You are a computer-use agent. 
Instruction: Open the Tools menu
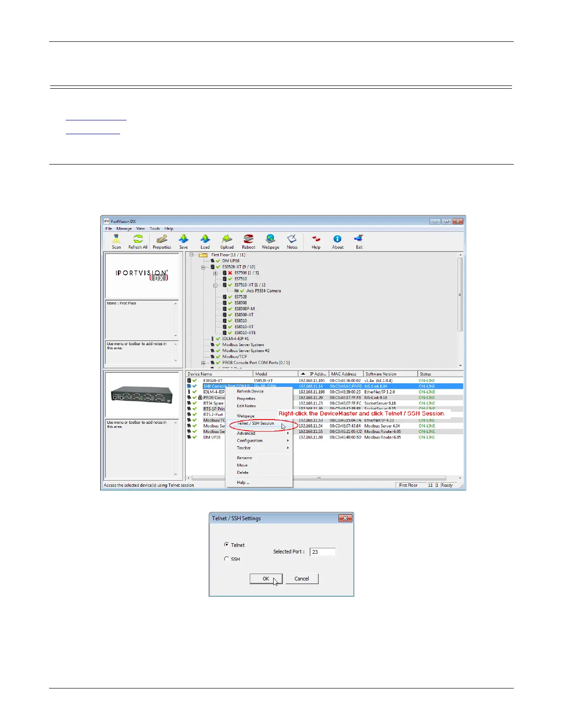[155, 228]
